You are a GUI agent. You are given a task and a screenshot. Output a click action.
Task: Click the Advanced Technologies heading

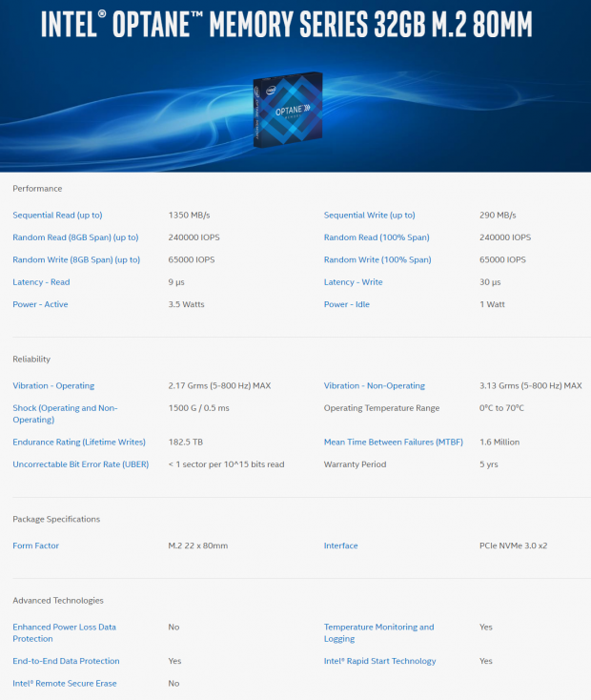point(58,601)
